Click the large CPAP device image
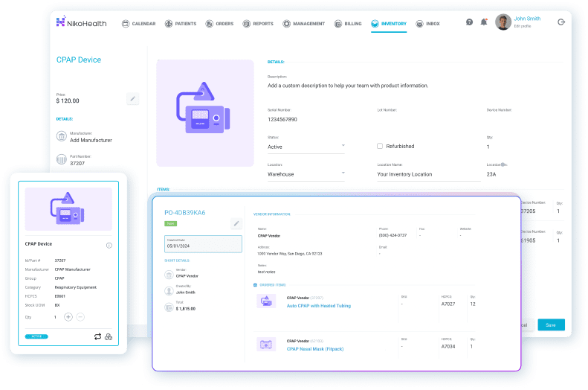The height and width of the screenshot is (390, 588). coord(205,113)
